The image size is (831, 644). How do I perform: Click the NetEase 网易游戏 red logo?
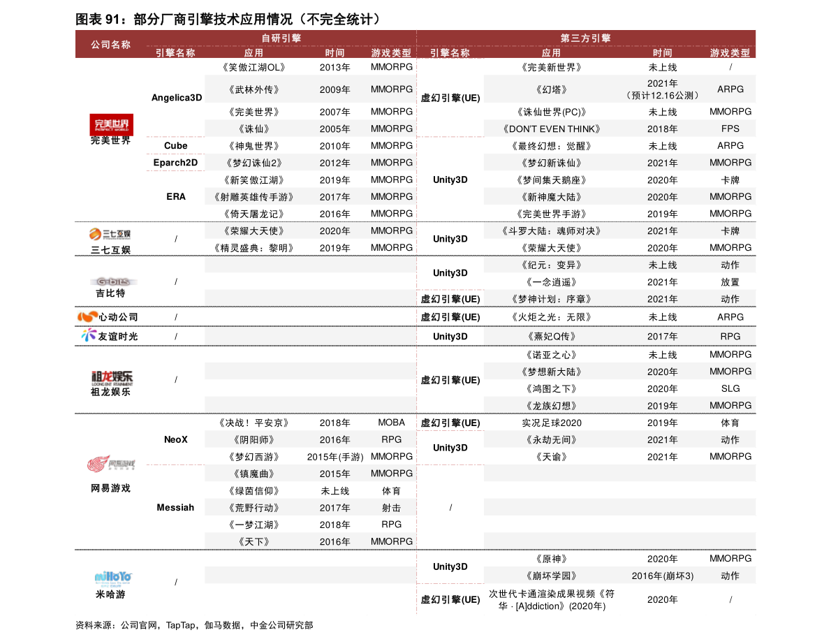tap(110, 464)
